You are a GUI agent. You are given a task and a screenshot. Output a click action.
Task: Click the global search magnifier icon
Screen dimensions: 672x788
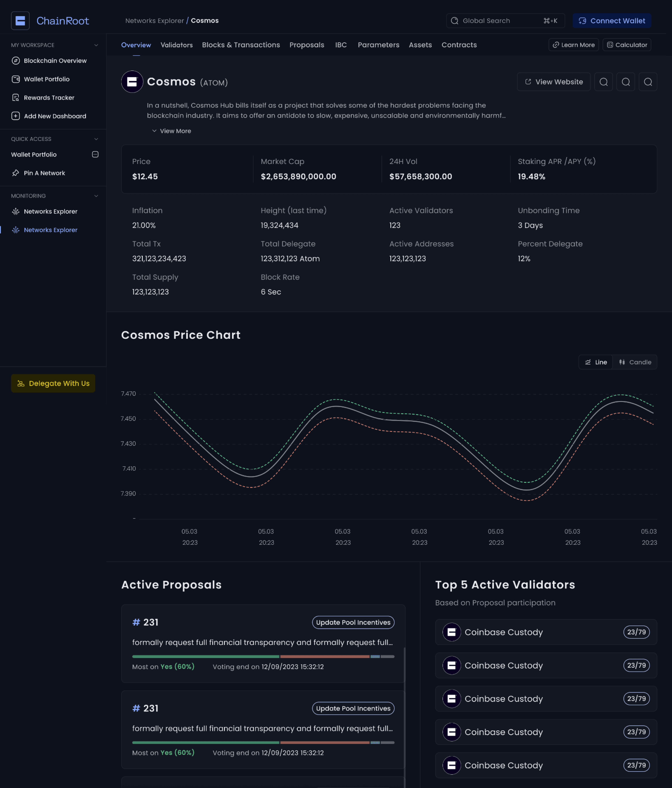click(x=455, y=20)
